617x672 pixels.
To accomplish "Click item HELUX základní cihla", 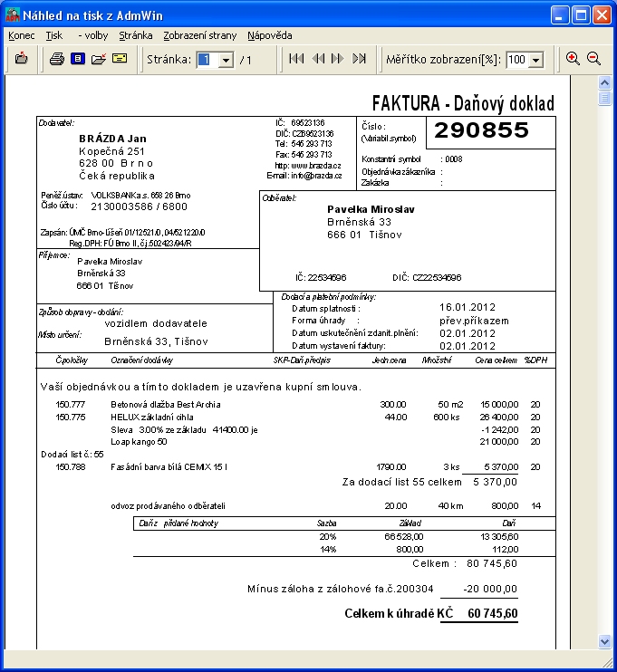I will pos(152,417).
